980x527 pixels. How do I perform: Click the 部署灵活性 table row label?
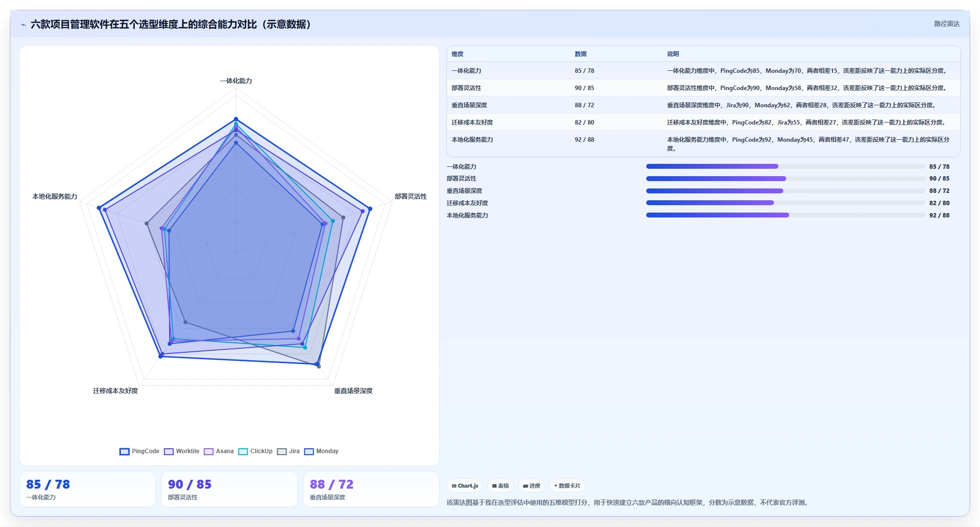point(466,88)
